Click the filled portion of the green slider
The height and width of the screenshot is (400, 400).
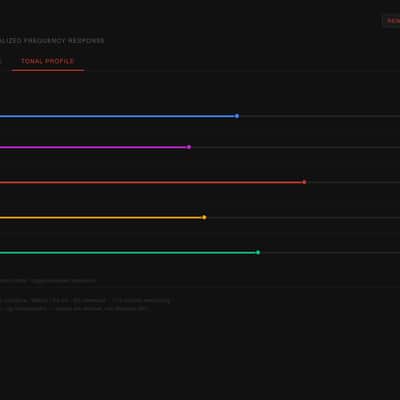(x=128, y=253)
